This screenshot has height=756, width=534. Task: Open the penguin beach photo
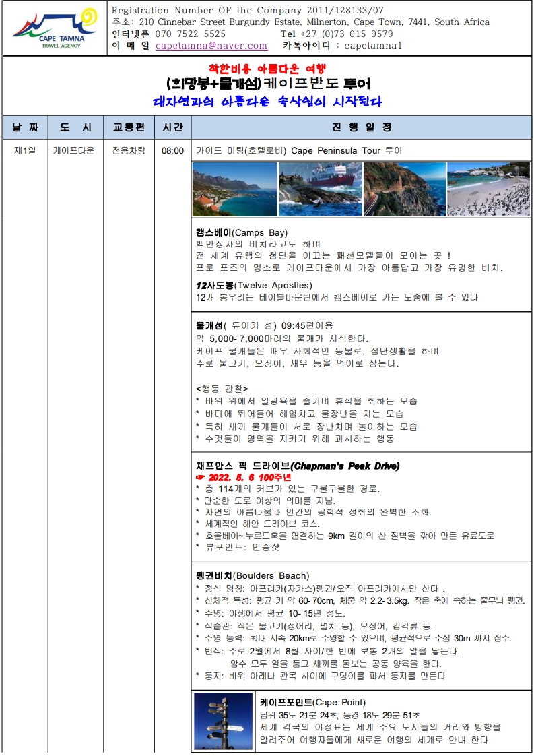pos(488,189)
